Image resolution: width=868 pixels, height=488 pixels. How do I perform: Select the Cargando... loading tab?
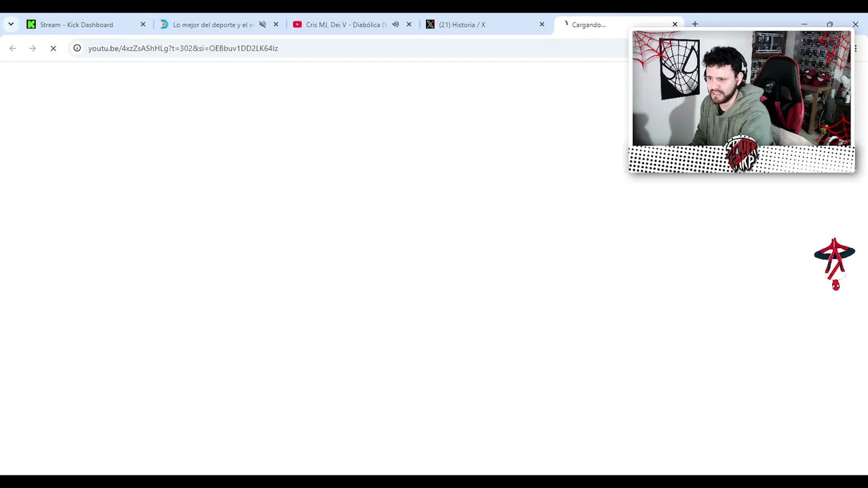[x=617, y=24]
